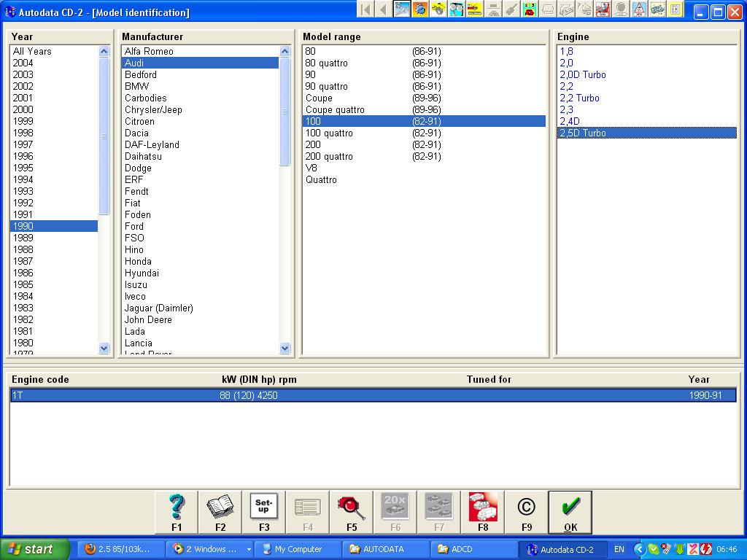Viewport: 747px width, 560px height.
Task: Click the green download arrow tray icon
Action: tap(679, 550)
